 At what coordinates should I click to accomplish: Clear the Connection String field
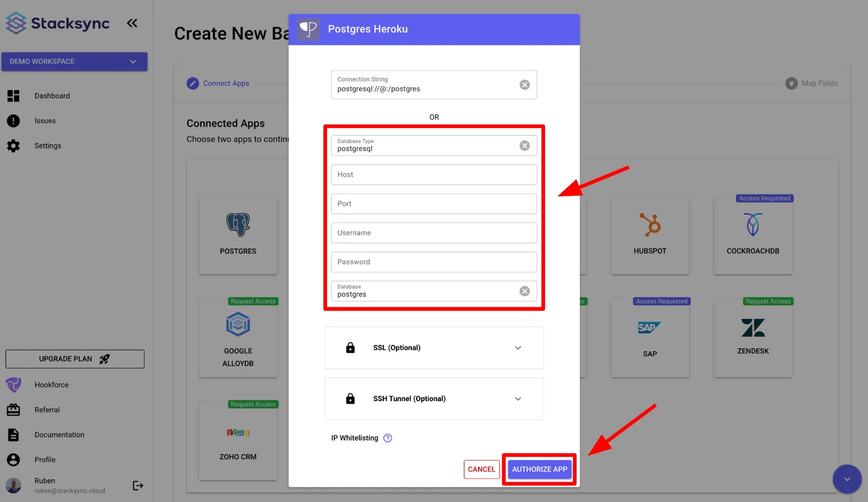(525, 85)
